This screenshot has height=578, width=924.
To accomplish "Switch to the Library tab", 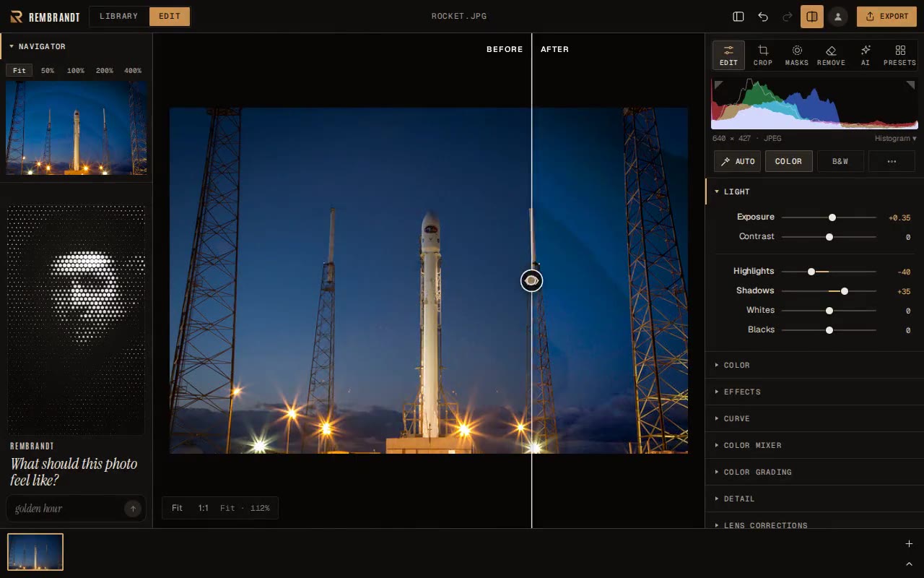I will (x=119, y=17).
